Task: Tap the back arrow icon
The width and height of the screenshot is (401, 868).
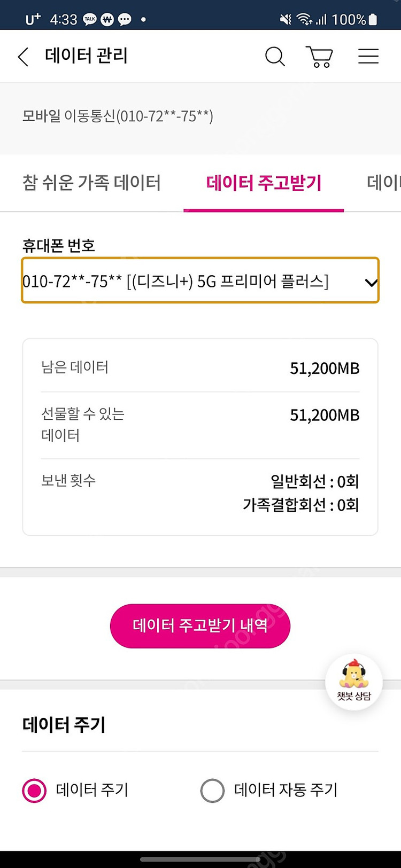Action: (23, 57)
